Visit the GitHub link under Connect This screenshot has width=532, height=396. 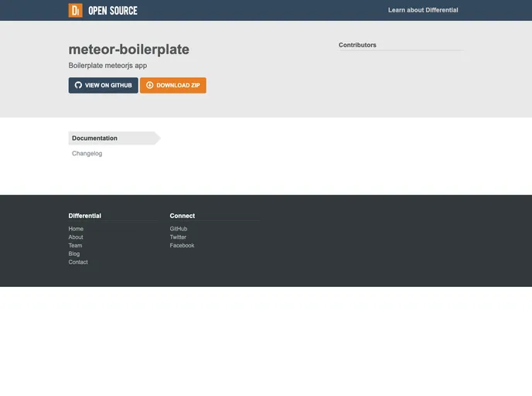tap(179, 229)
